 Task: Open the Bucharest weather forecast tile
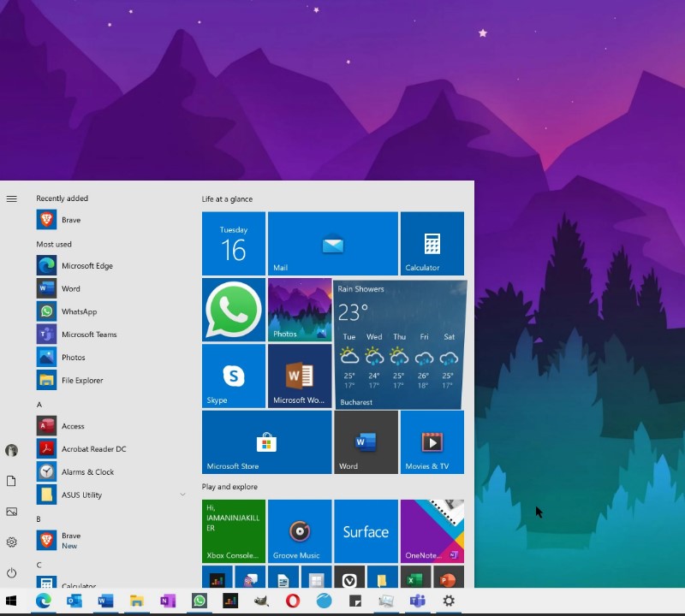coord(398,345)
